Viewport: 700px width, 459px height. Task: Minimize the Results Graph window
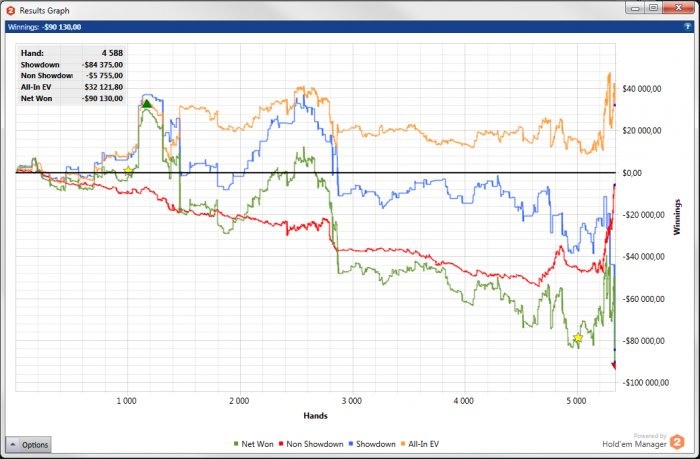pos(635,8)
